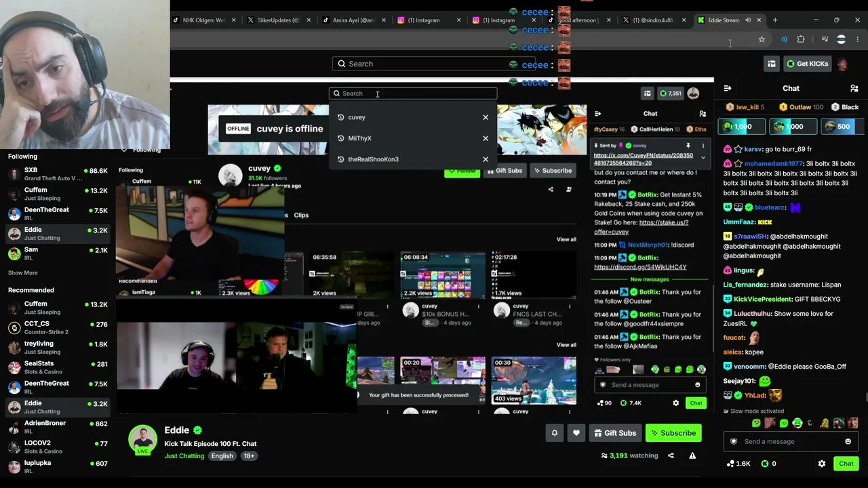Close the Eddie Stream browser tab
The height and width of the screenshot is (488, 868).
pyautogui.click(x=759, y=20)
